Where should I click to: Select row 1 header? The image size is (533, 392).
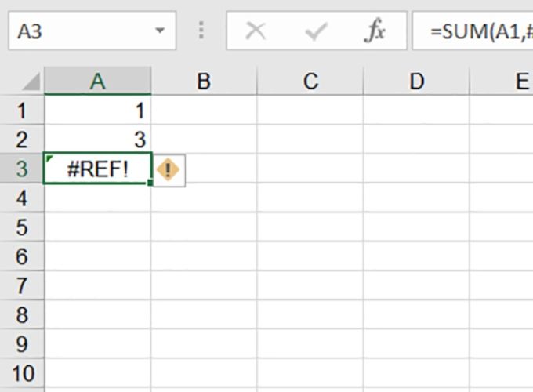point(22,111)
